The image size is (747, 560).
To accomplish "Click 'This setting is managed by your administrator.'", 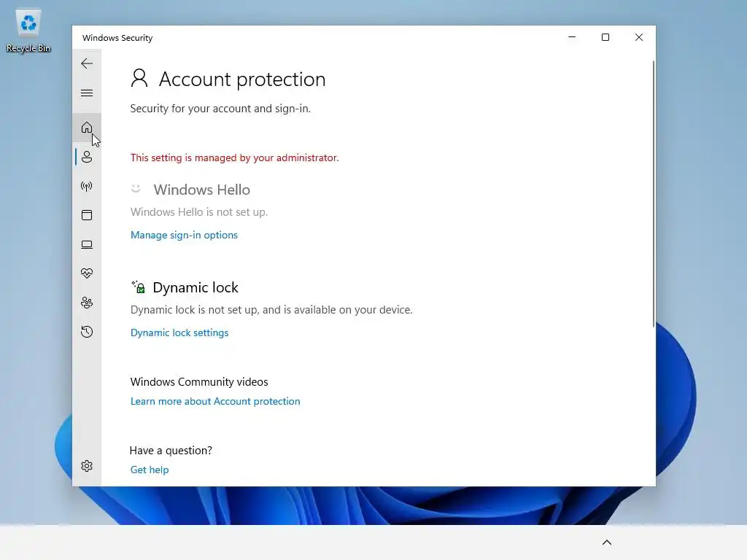I will pyautogui.click(x=234, y=157).
